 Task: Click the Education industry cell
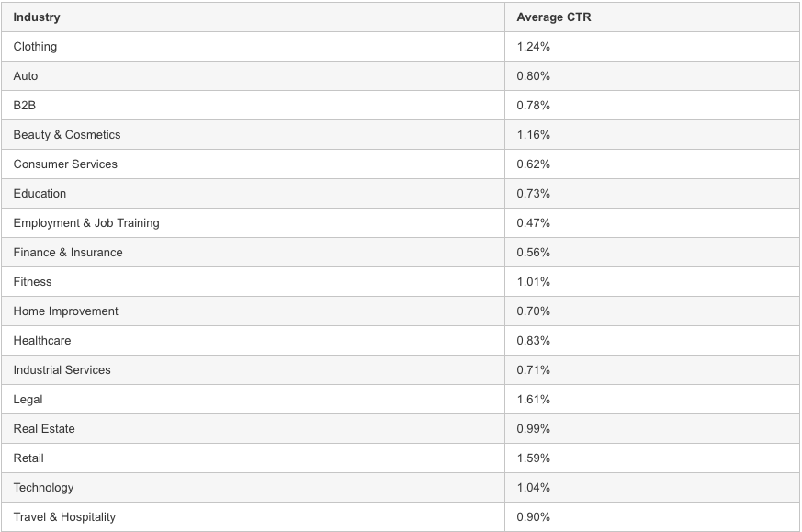point(40,194)
